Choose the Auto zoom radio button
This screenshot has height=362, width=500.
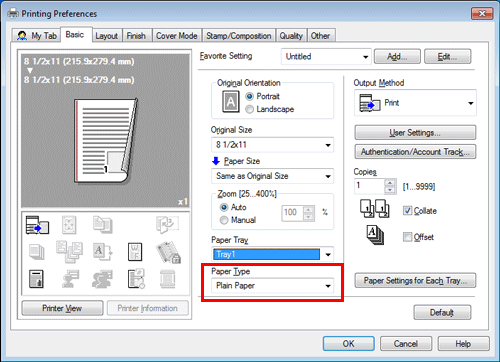224,207
